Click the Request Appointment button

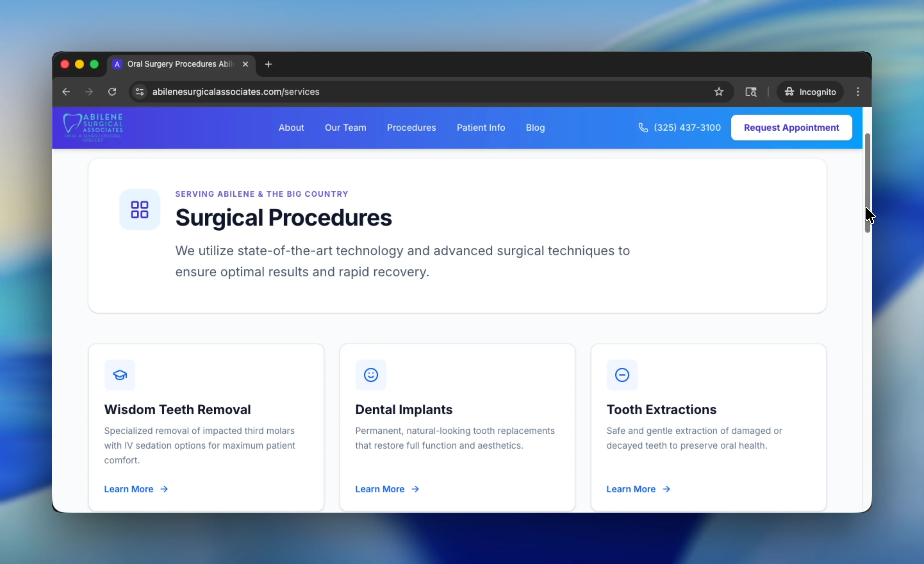point(791,127)
